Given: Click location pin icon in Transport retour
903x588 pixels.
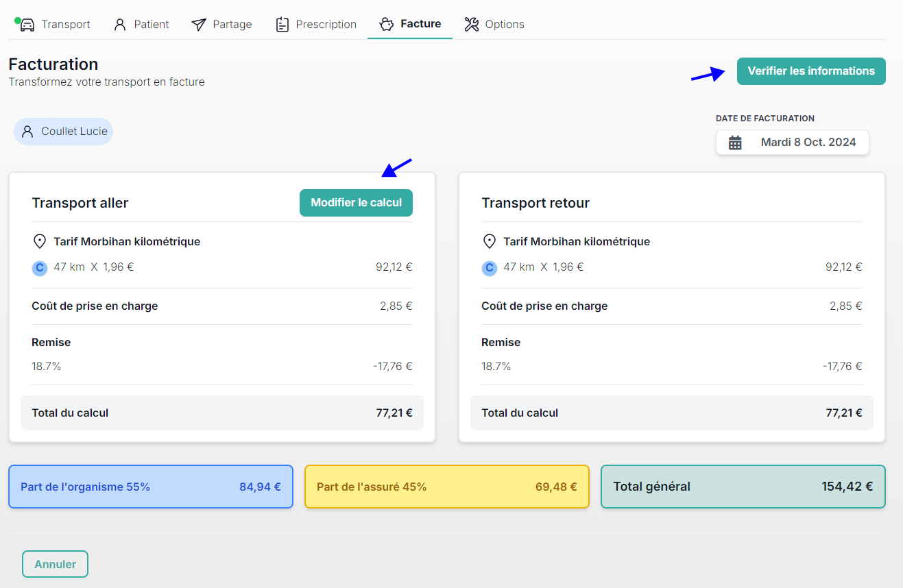Looking at the screenshot, I should 490,241.
